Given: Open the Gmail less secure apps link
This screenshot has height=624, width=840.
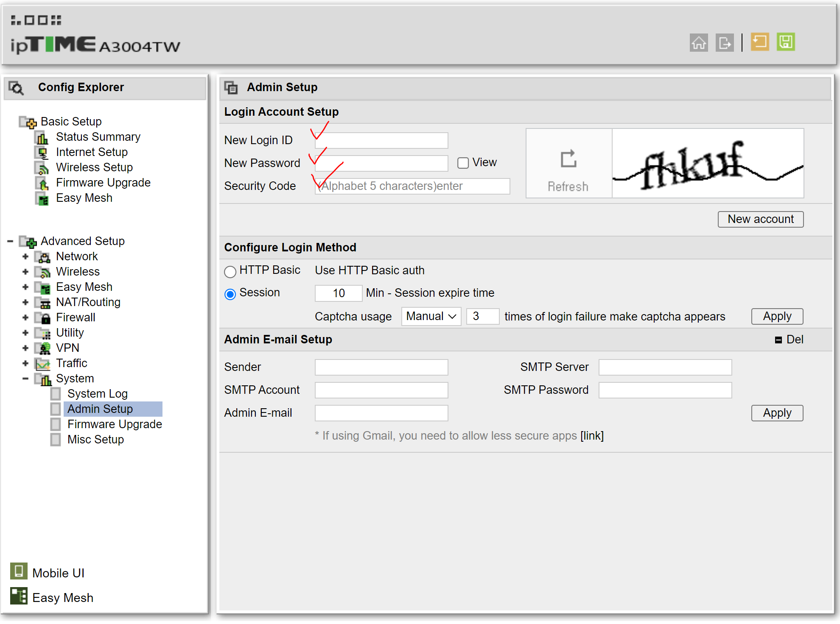Looking at the screenshot, I should click(x=592, y=436).
